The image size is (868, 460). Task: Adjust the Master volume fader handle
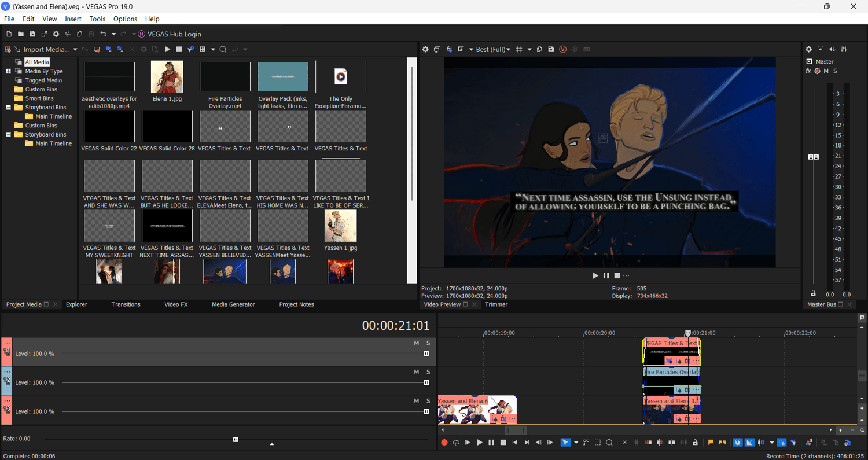(814, 157)
